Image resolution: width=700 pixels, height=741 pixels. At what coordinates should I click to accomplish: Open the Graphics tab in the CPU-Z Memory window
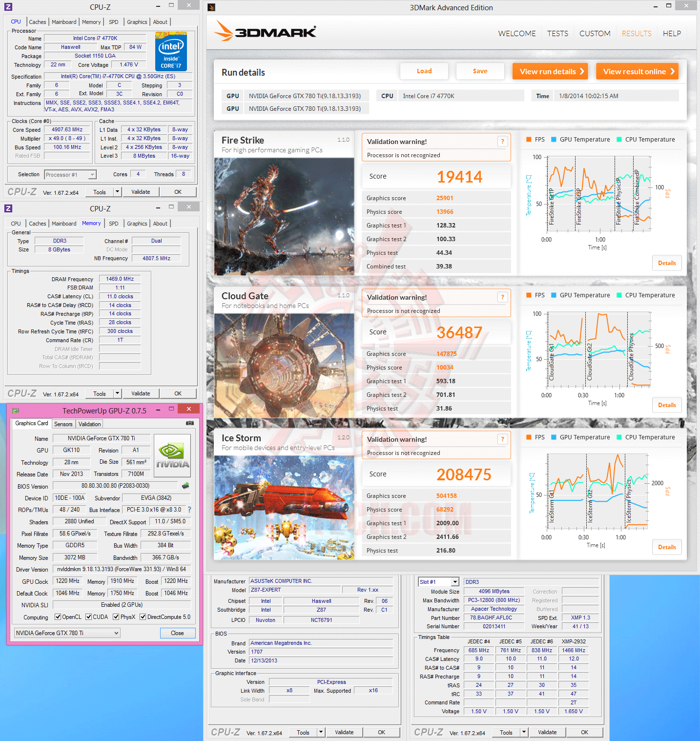pos(137,224)
